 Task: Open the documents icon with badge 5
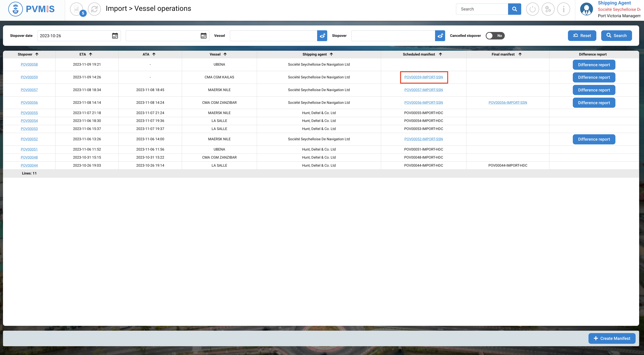76,9
